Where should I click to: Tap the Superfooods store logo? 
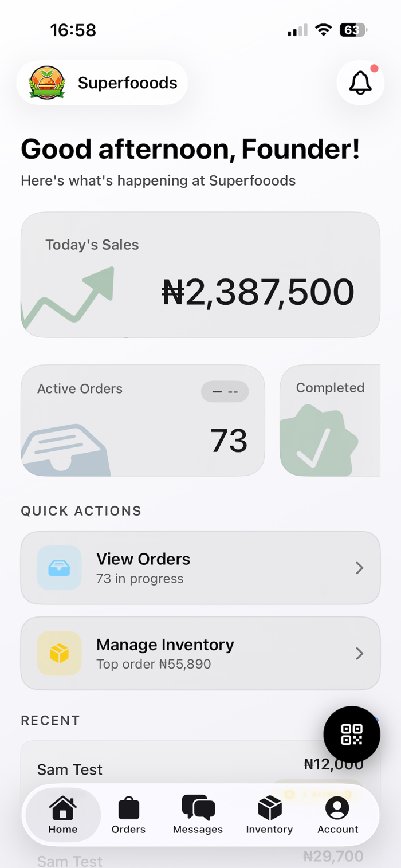point(47,83)
